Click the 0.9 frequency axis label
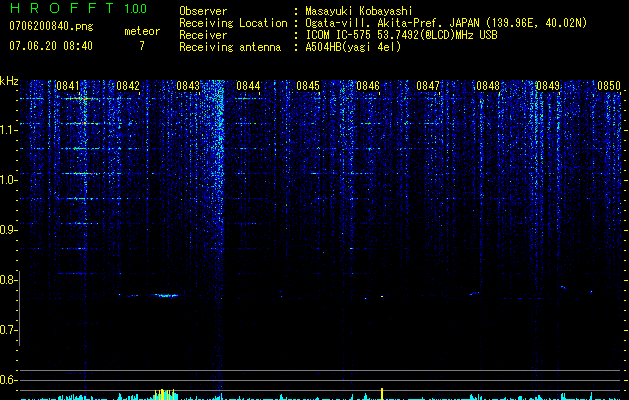The width and height of the screenshot is (629, 400). point(8,230)
